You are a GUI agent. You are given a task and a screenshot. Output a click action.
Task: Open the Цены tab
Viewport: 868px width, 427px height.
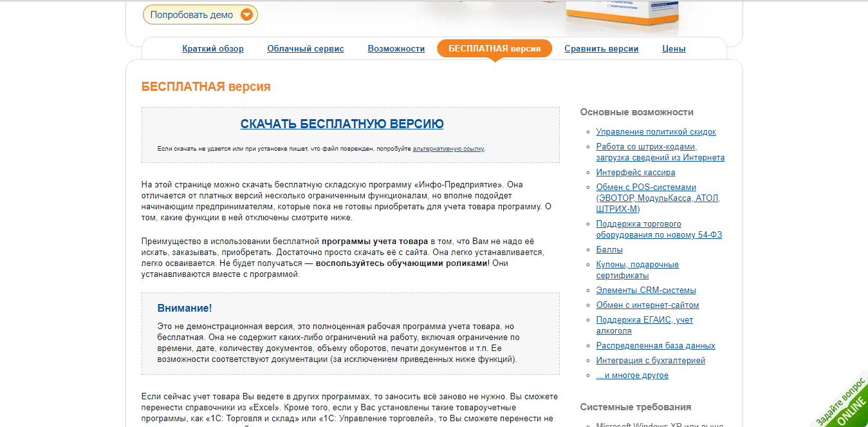(673, 48)
